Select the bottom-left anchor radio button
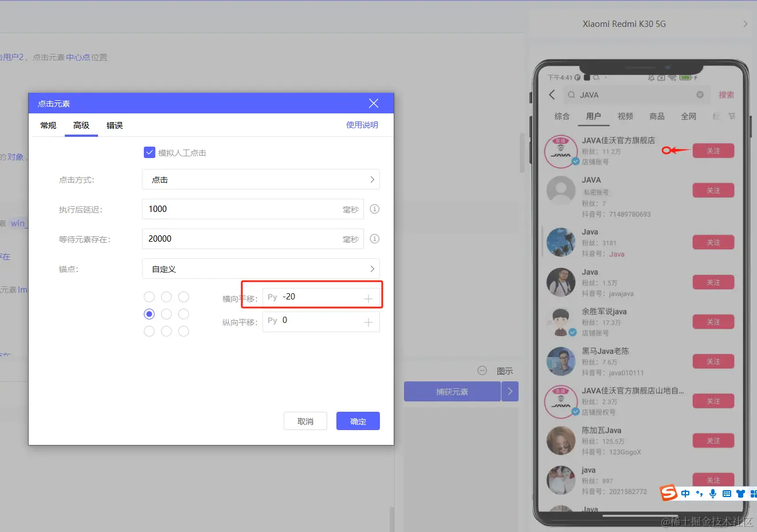Viewport: 757px width, 532px height. (150, 331)
